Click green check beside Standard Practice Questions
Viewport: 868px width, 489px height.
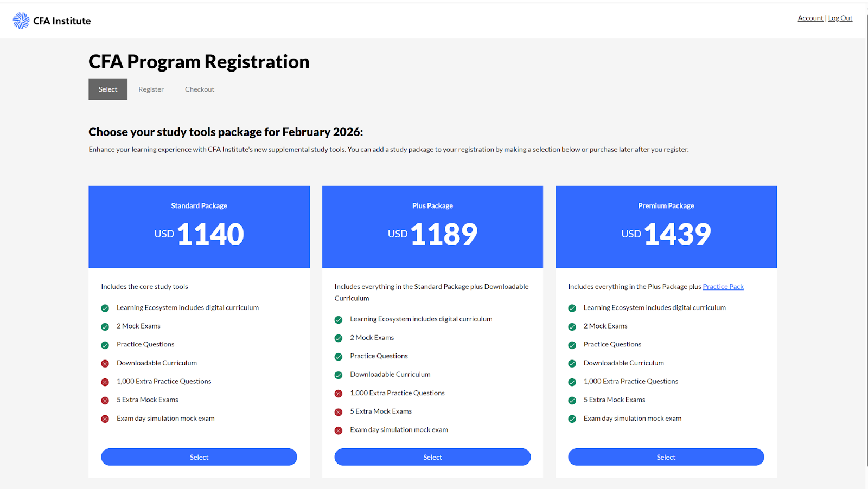105,345
